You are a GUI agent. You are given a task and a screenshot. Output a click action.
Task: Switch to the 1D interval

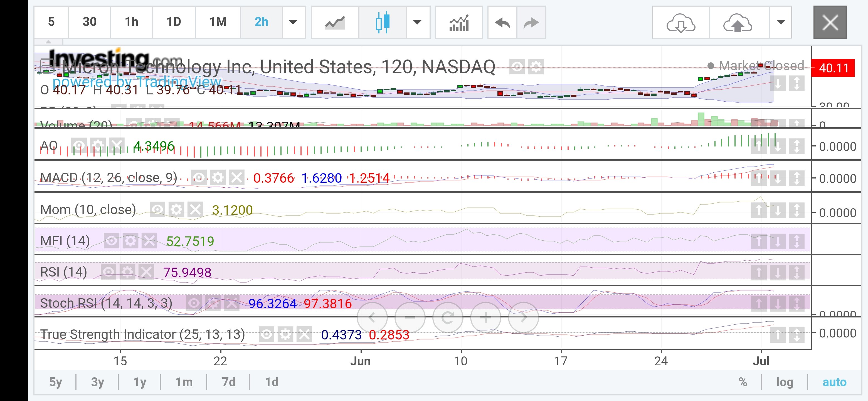[x=174, y=22]
